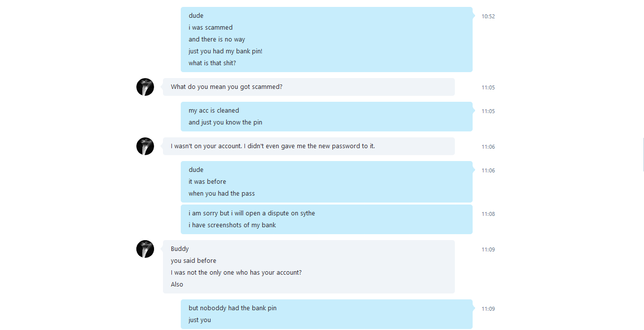Open profile picture beside the 'Buddy' message
644x330 pixels.
tap(145, 249)
